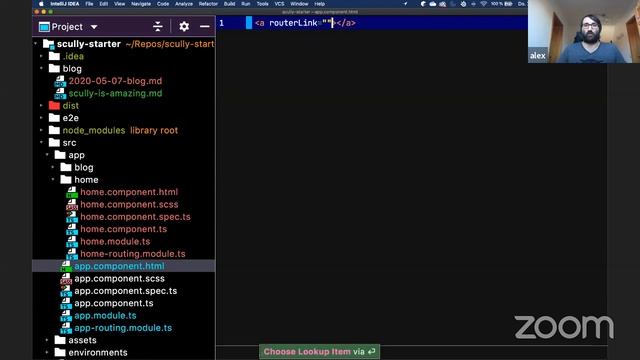Open the Project view dropdown arrow
The image size is (640, 360).
[94, 27]
